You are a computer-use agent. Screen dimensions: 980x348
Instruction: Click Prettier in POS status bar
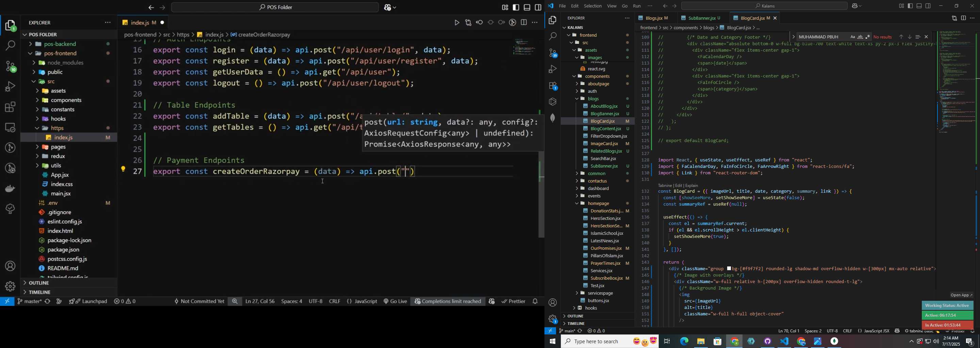click(513, 301)
